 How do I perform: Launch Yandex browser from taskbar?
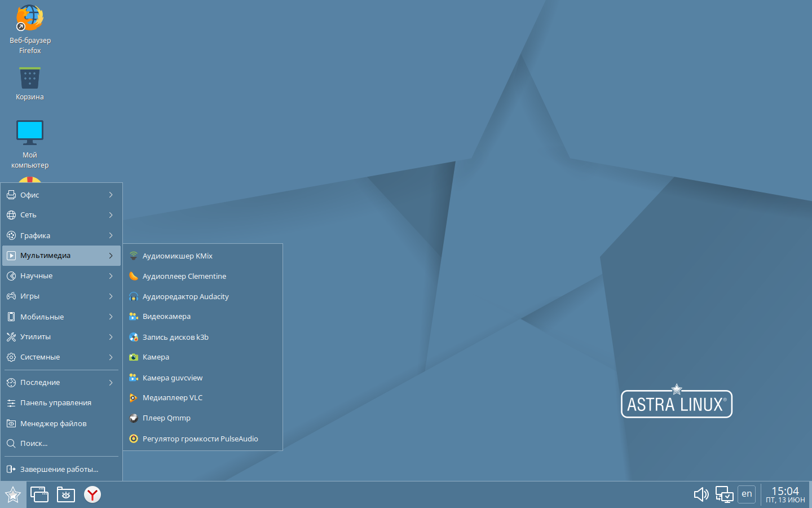(92, 495)
